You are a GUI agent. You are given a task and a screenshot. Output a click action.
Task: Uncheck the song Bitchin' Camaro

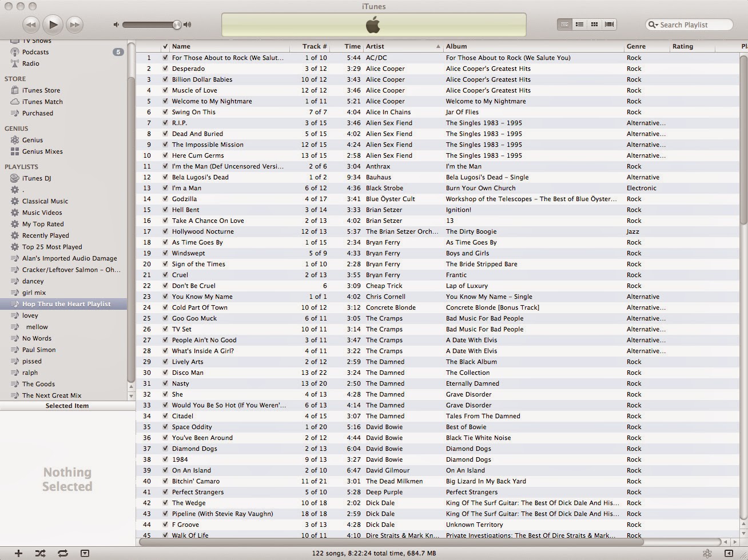(165, 481)
